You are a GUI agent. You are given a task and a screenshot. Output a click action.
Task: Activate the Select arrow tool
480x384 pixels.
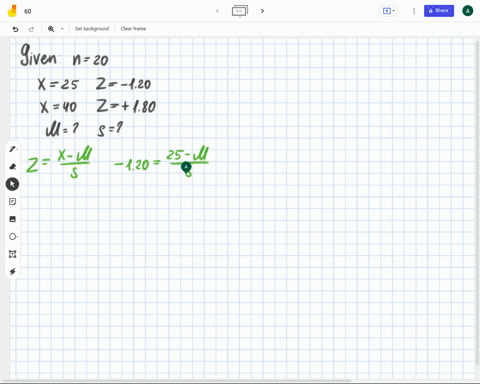(x=12, y=184)
